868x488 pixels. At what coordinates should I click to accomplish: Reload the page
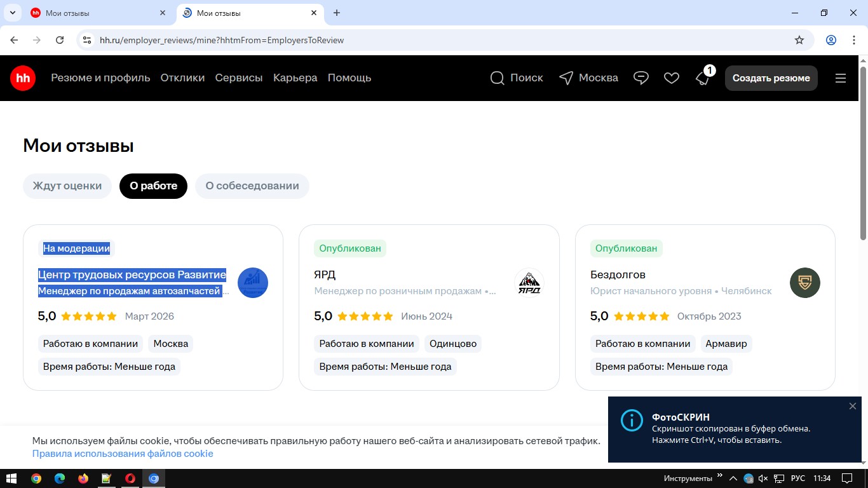click(60, 40)
